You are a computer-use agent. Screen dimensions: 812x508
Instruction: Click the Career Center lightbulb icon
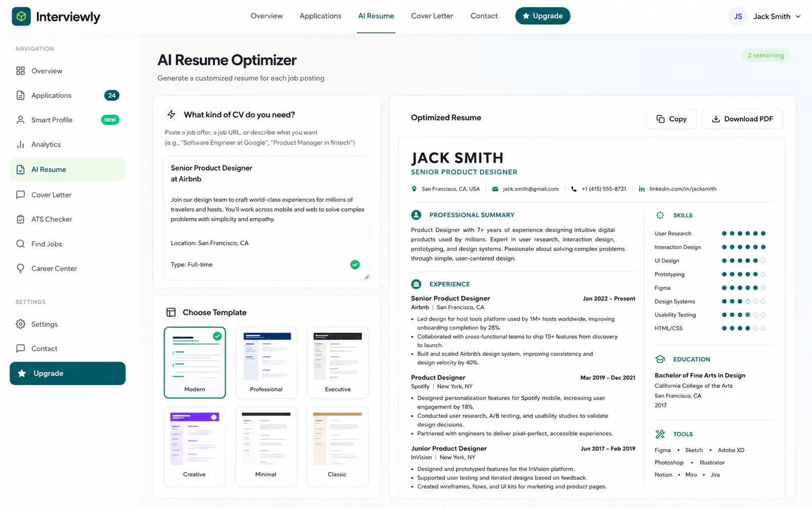(20, 268)
